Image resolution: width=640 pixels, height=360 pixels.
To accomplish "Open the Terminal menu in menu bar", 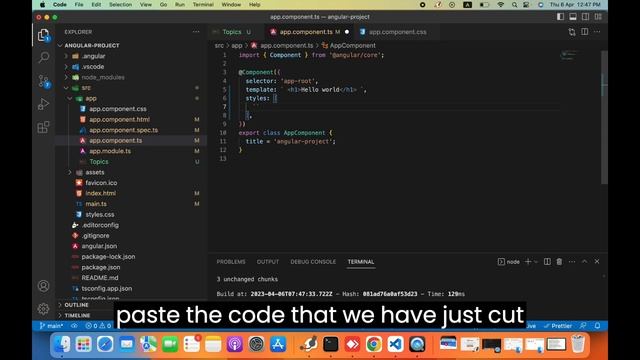I will pyautogui.click(x=203, y=4).
